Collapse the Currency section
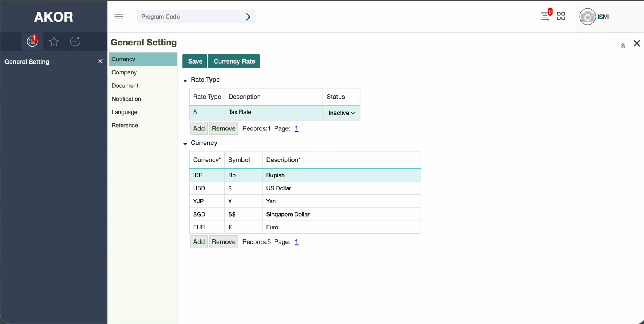 click(185, 144)
